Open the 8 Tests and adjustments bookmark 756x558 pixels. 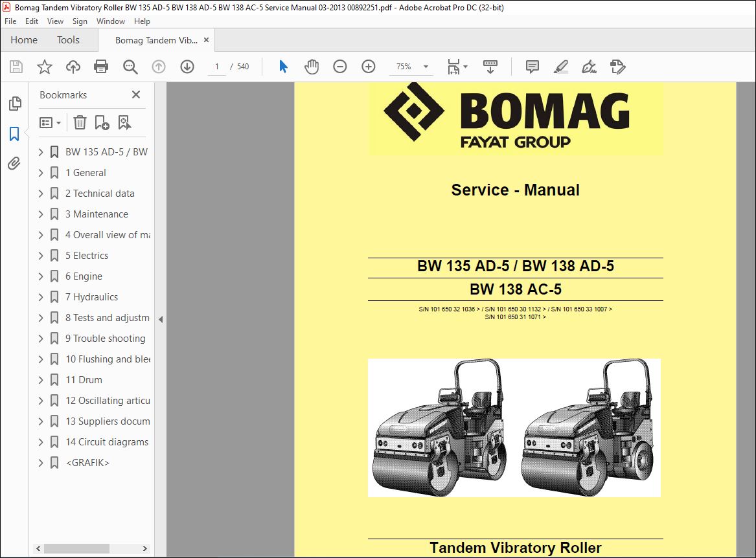(108, 318)
